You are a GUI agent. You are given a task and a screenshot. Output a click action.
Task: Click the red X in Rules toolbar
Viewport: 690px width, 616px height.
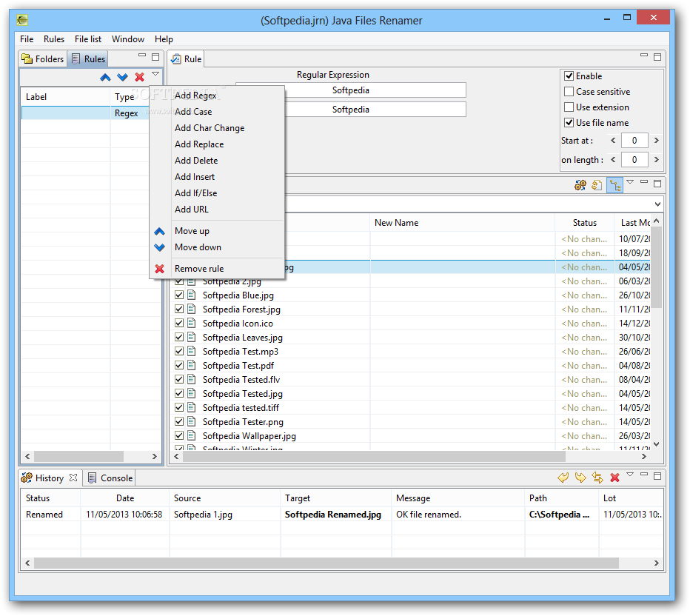(139, 78)
